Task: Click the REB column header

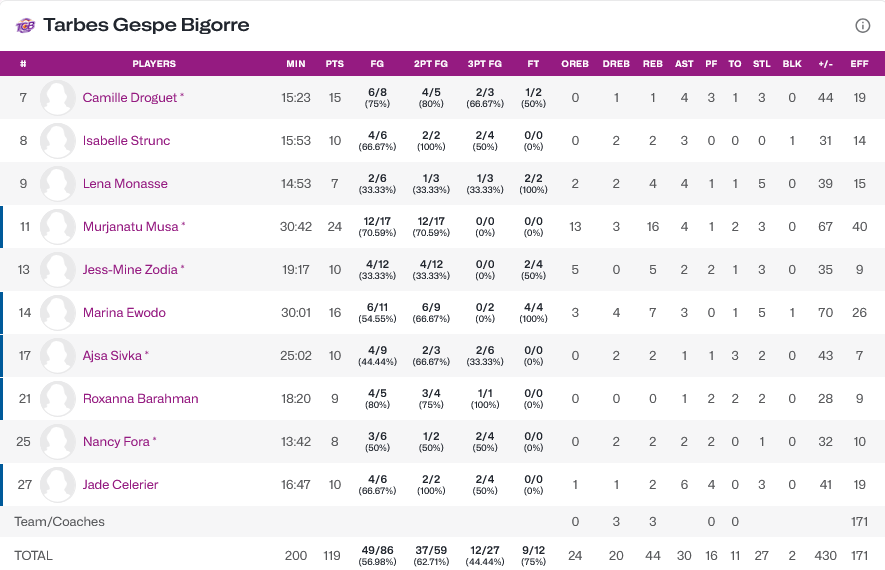Action: 653,64
